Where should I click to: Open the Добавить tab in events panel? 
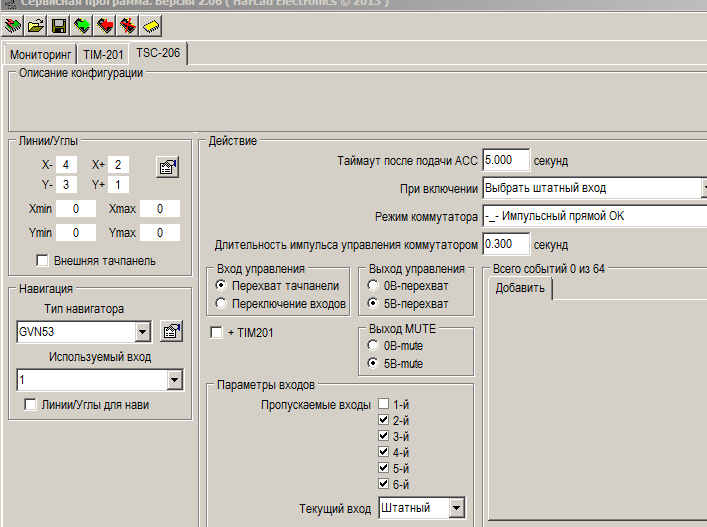pyautogui.click(x=520, y=288)
